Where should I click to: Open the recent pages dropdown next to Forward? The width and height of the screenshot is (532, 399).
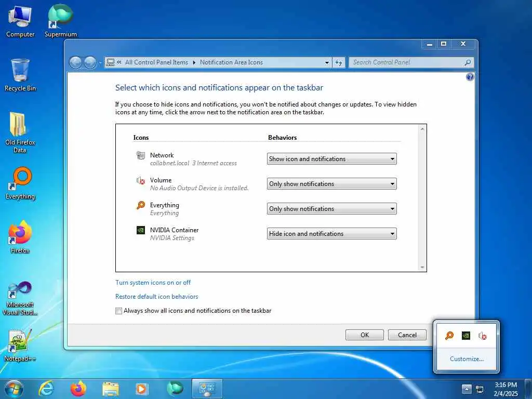(x=100, y=63)
